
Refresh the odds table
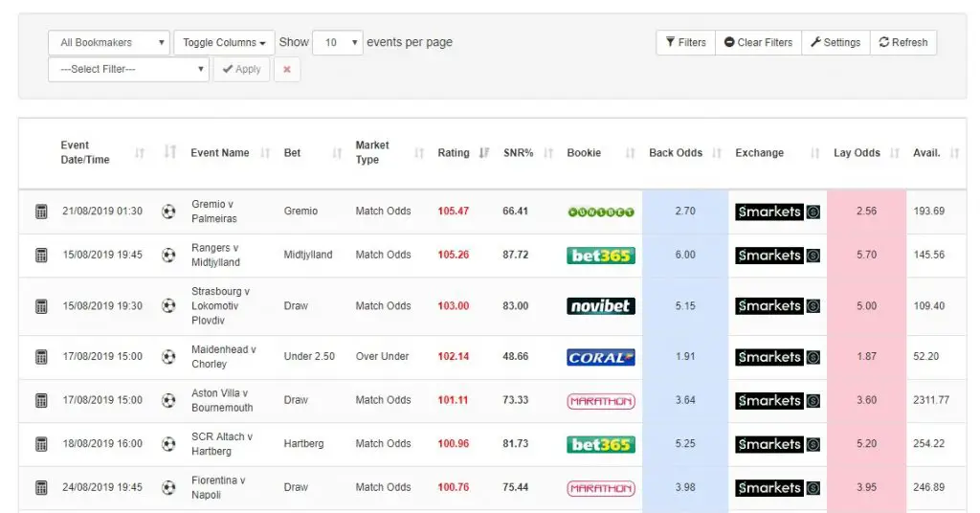coord(903,42)
